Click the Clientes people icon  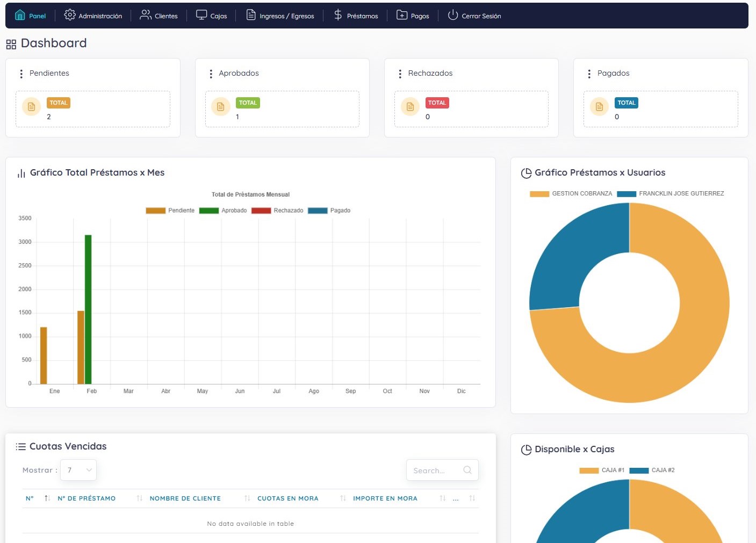(145, 15)
